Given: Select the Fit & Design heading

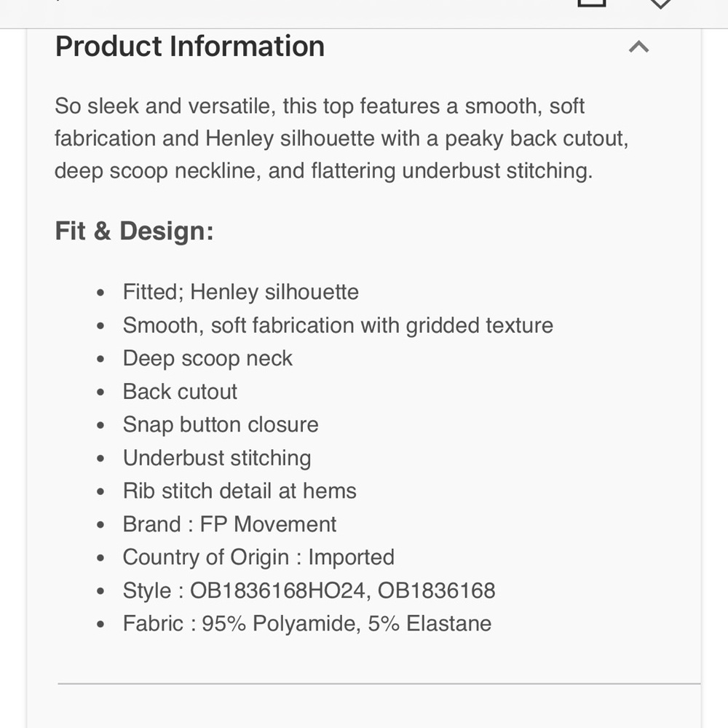Looking at the screenshot, I should point(134,231).
